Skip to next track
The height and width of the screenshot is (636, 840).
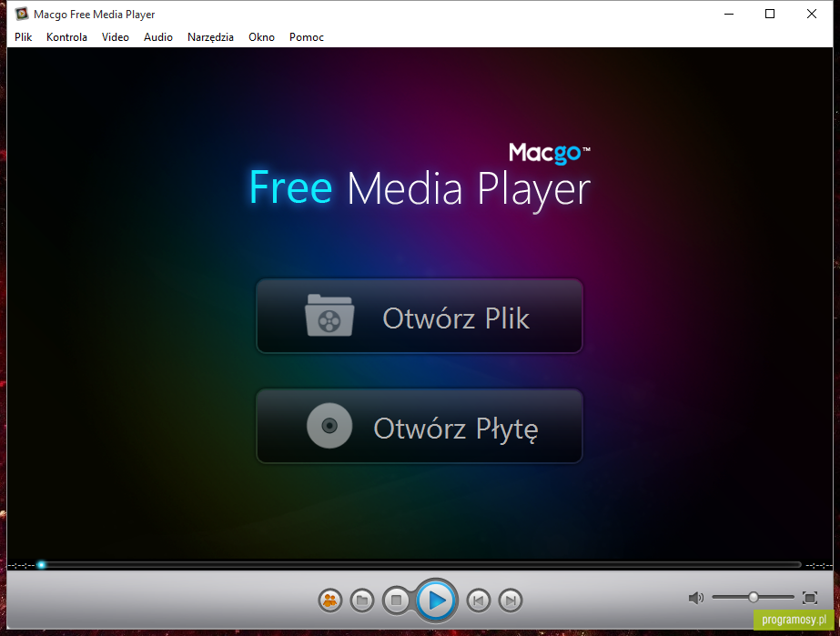tap(511, 601)
